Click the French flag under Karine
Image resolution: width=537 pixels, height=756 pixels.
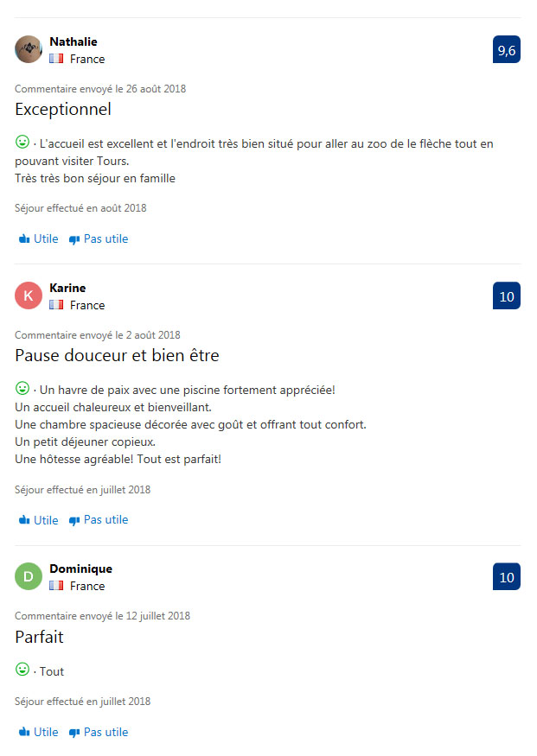coord(57,305)
